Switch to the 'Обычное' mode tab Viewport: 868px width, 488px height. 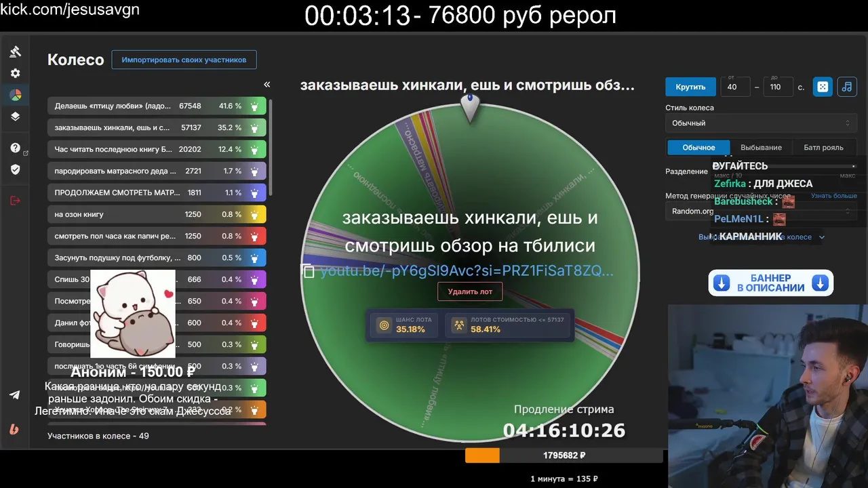(698, 148)
